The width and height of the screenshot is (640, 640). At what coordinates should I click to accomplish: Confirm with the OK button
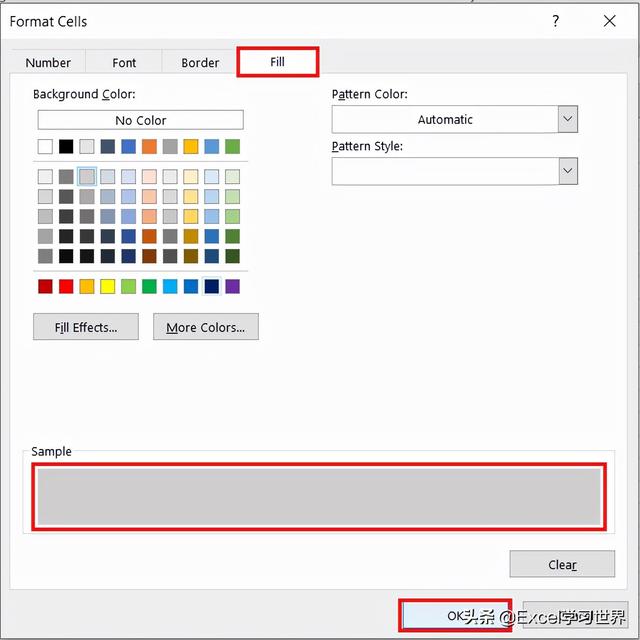click(455, 616)
